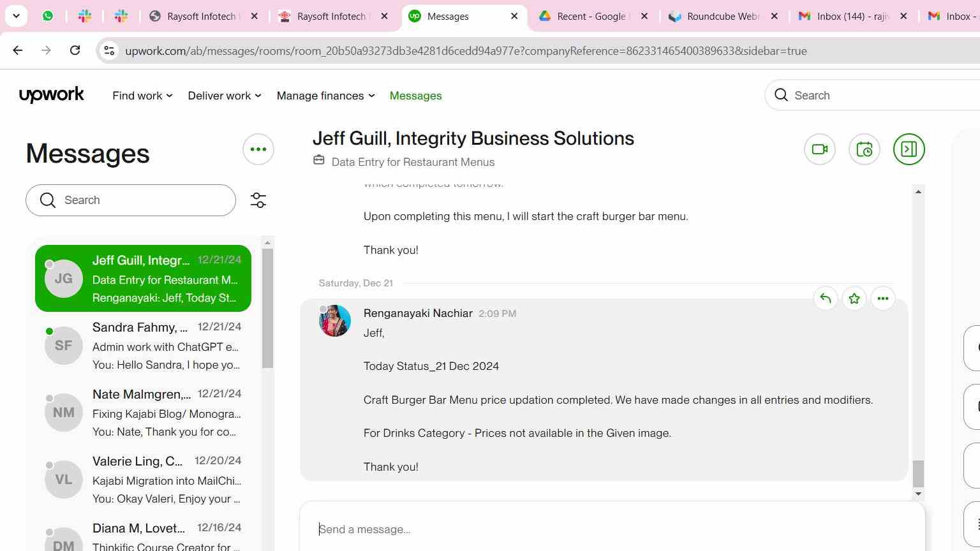This screenshot has height=551, width=980.
Task: Click the briefcase icon beside job title
Action: (318, 160)
